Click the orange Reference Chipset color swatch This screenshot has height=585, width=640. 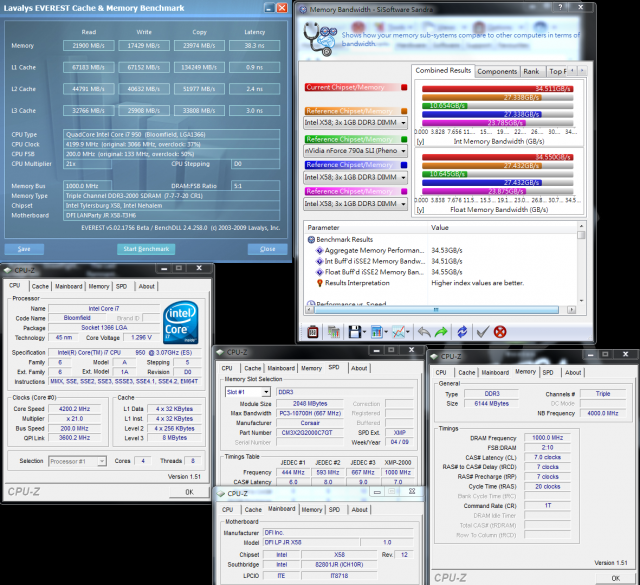coord(404,111)
